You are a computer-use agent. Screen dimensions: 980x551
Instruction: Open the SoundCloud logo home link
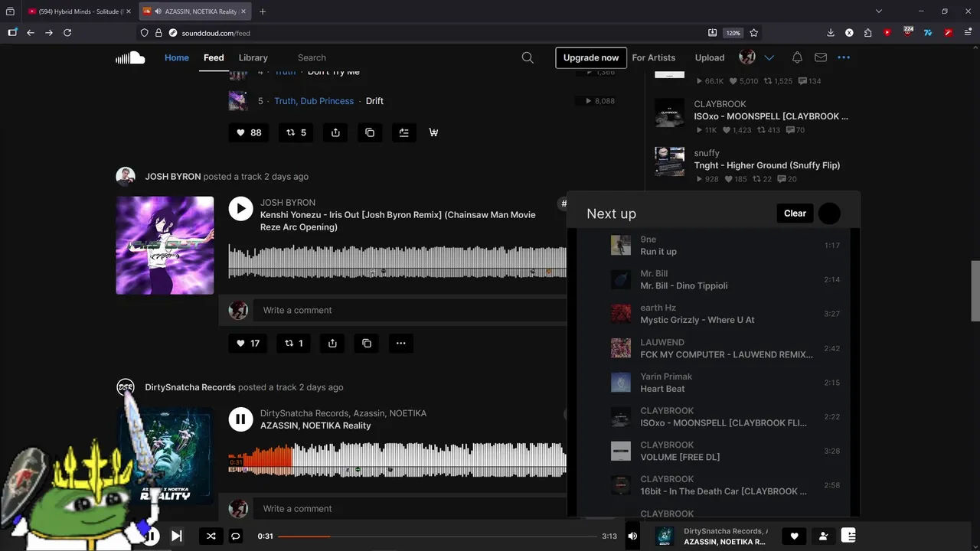click(x=130, y=57)
